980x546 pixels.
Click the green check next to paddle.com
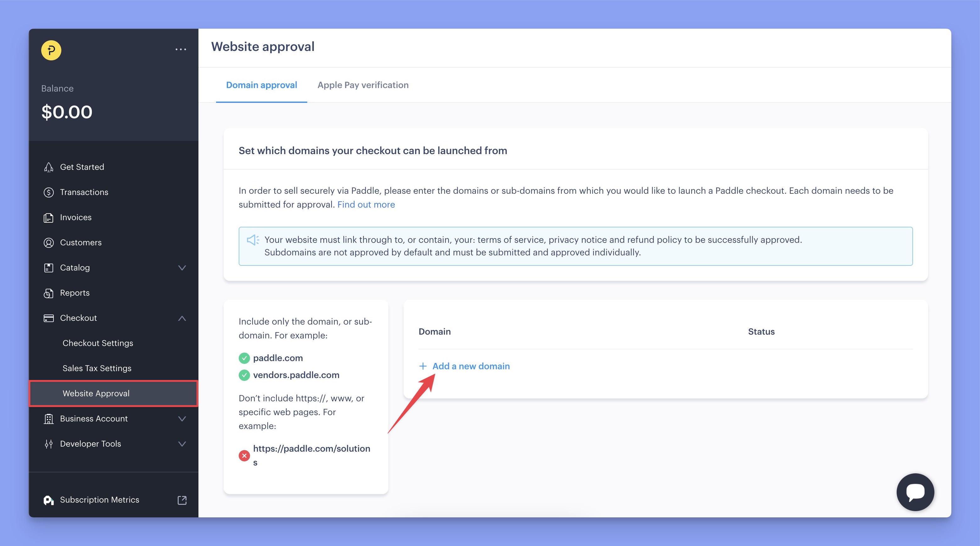(x=244, y=358)
